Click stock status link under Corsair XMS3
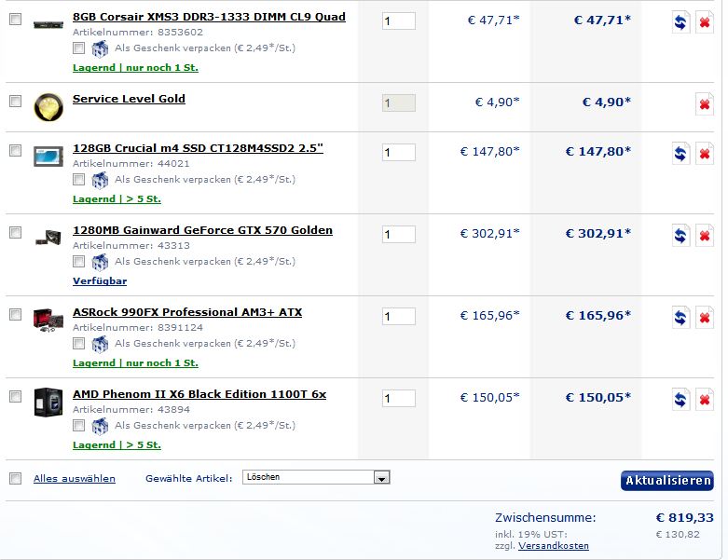The width and height of the screenshot is (728, 560). click(135, 68)
